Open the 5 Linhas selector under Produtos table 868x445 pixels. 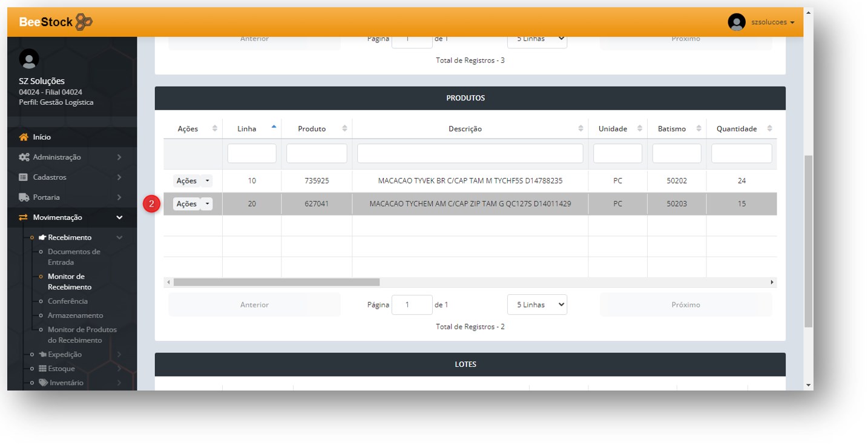click(537, 305)
